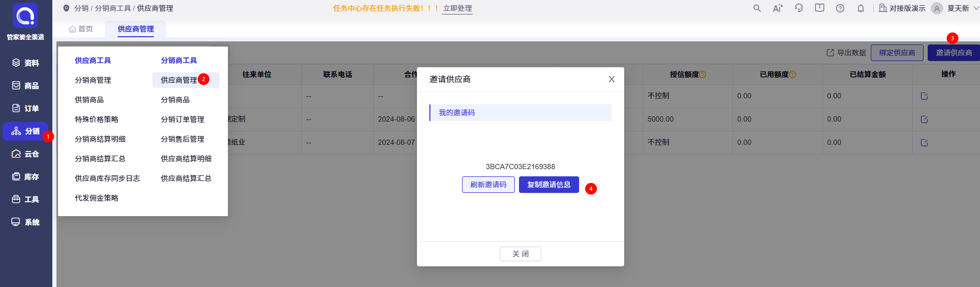Open 分销商结算明细 menu entry
Screen dimensions: 980x287
click(100, 139)
